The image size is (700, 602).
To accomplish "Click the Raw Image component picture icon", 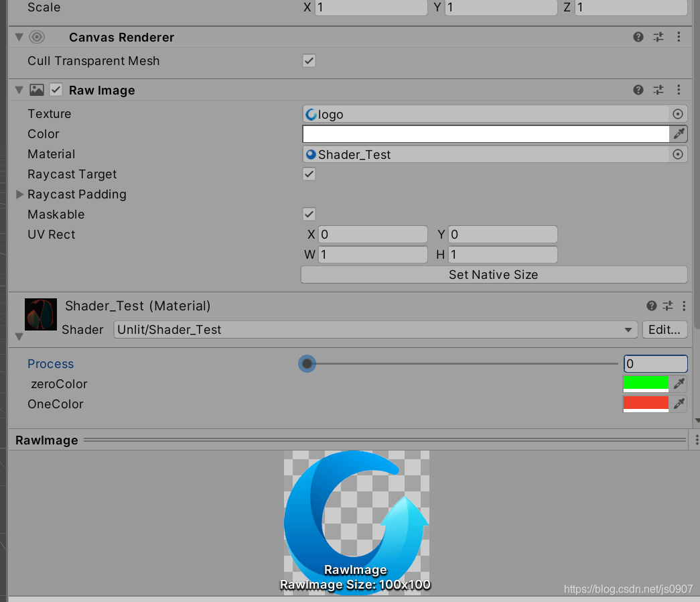I will pyautogui.click(x=37, y=90).
